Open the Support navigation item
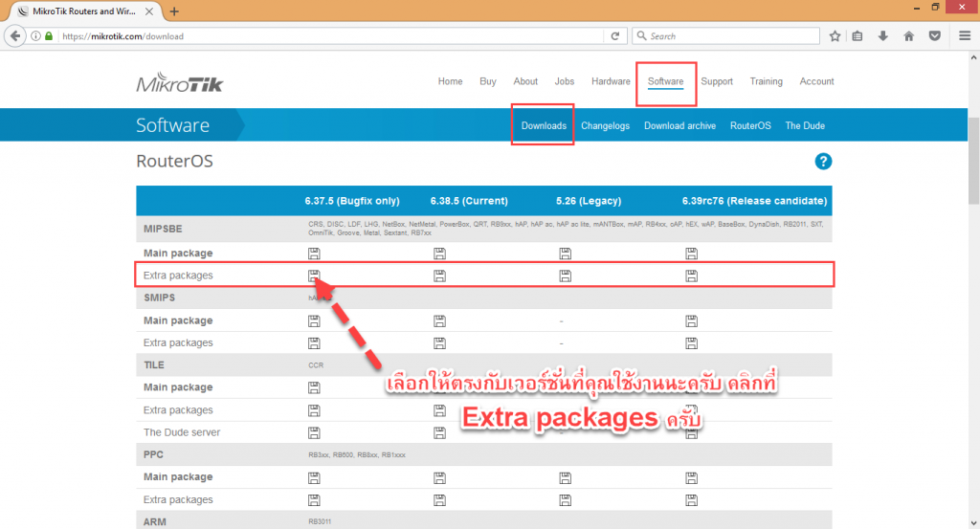Screen dimensions: 980x529 [716, 81]
